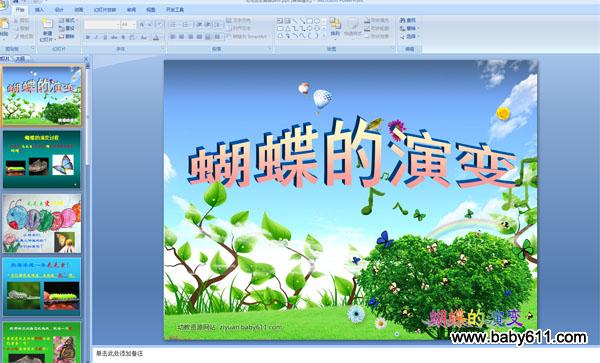Select the font color icon with underlined A

click(x=156, y=37)
